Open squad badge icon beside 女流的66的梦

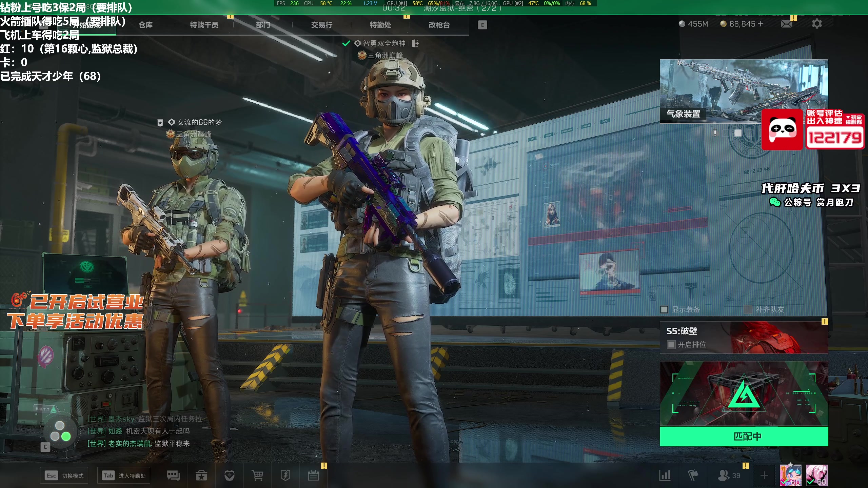coord(160,123)
